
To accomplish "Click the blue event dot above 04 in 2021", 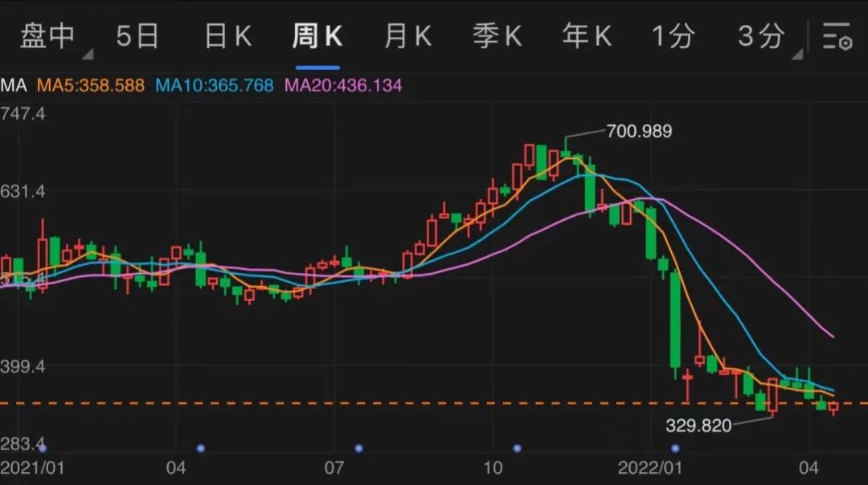I will click(x=201, y=448).
